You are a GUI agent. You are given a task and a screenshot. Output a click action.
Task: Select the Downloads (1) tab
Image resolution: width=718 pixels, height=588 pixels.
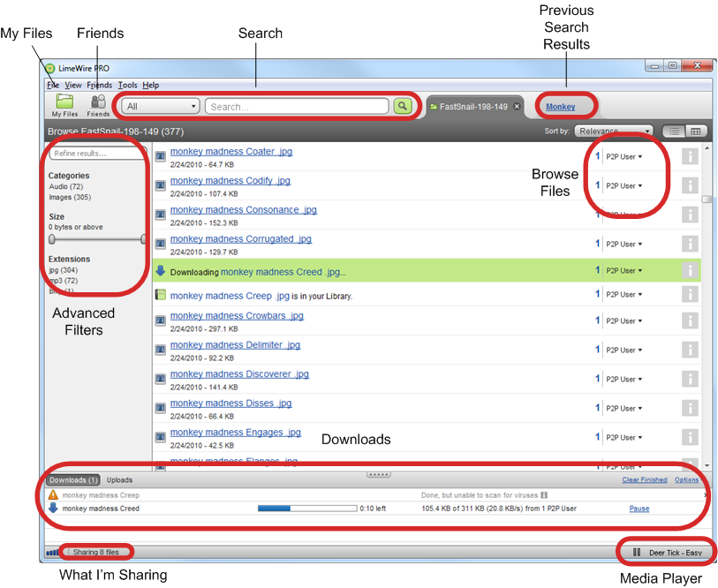[73, 480]
